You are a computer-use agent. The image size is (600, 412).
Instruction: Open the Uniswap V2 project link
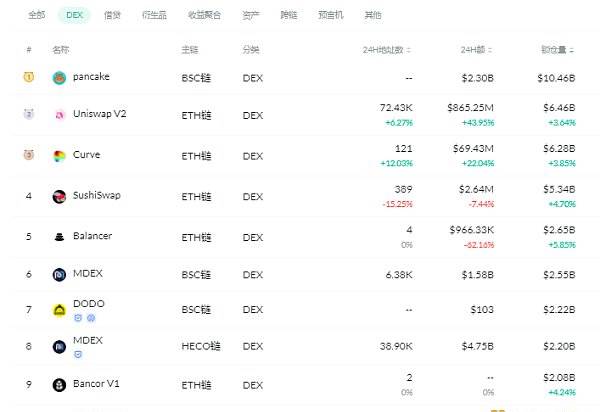click(x=99, y=114)
